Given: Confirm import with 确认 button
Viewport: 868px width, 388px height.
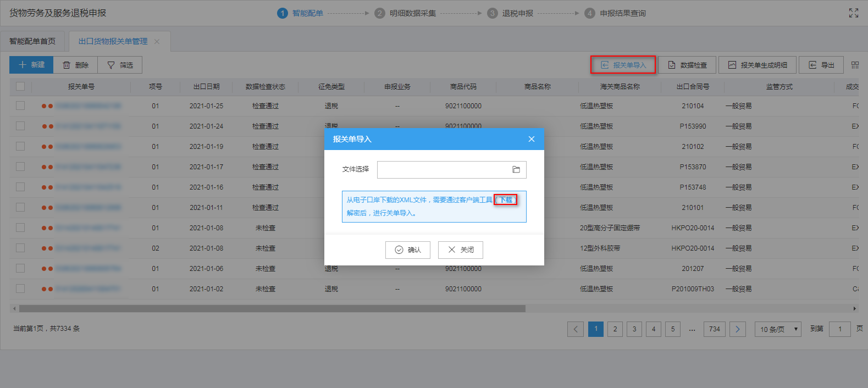Looking at the screenshot, I should [408, 250].
